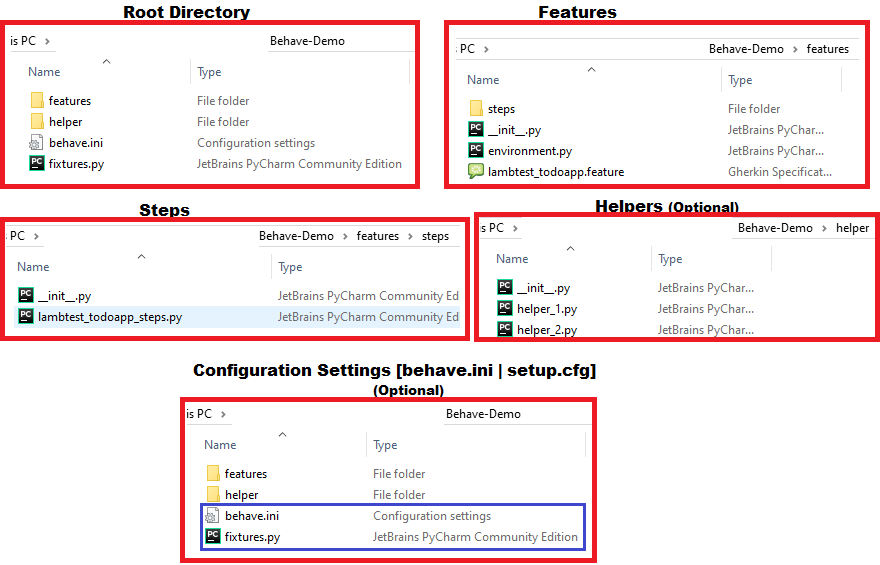
Task: Select 'lambtest_todoapp.feature' file name
Action: click(x=556, y=172)
